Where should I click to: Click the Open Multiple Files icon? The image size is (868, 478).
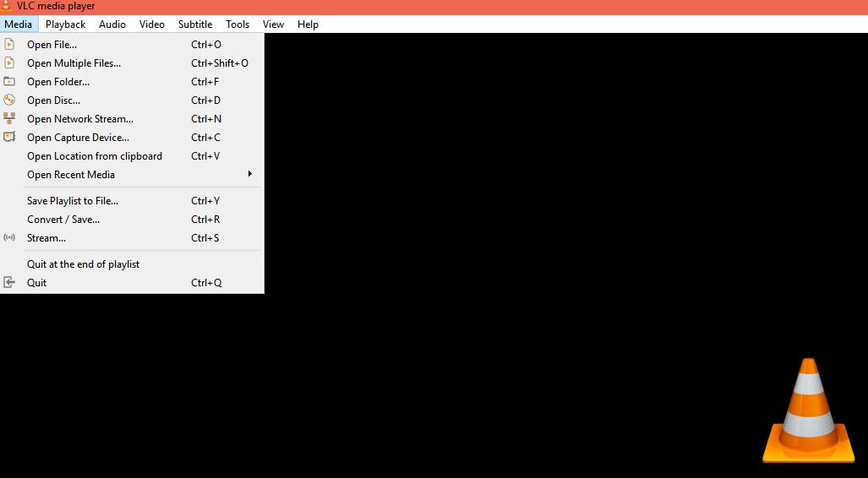click(8, 63)
